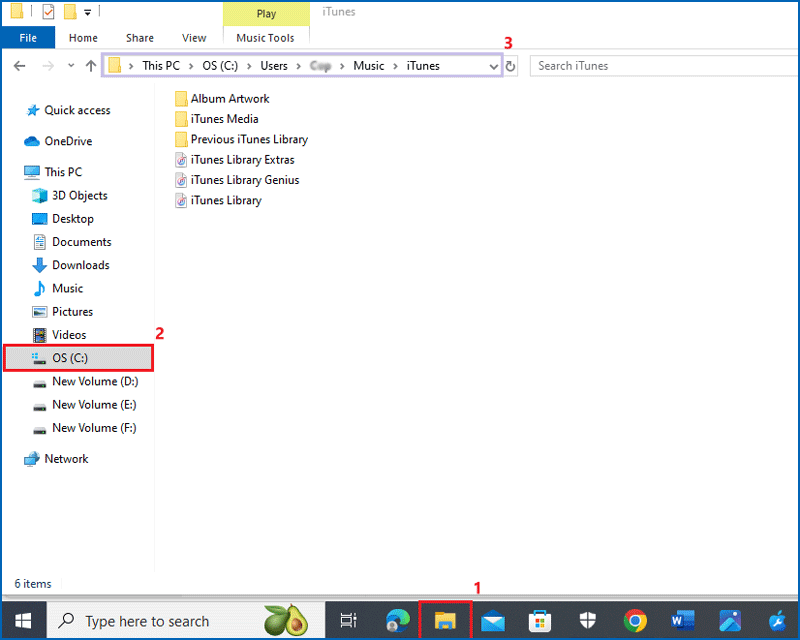Launch Google Chrome from the taskbar
This screenshot has width=800, height=640.
(x=635, y=621)
